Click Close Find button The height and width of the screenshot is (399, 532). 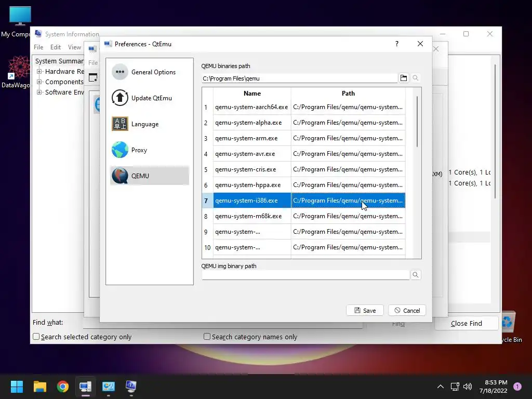pyautogui.click(x=466, y=323)
